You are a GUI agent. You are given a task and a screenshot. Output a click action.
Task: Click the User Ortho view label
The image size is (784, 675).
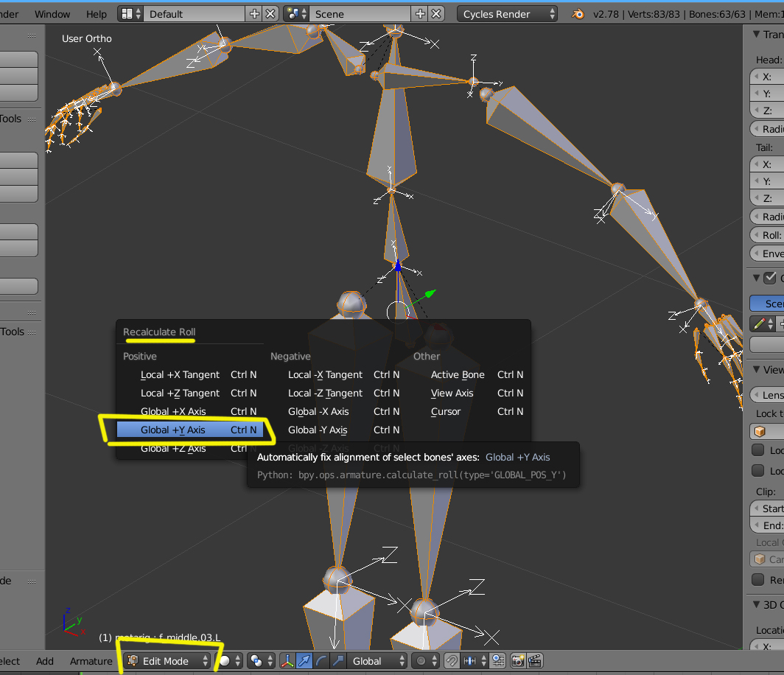point(86,38)
